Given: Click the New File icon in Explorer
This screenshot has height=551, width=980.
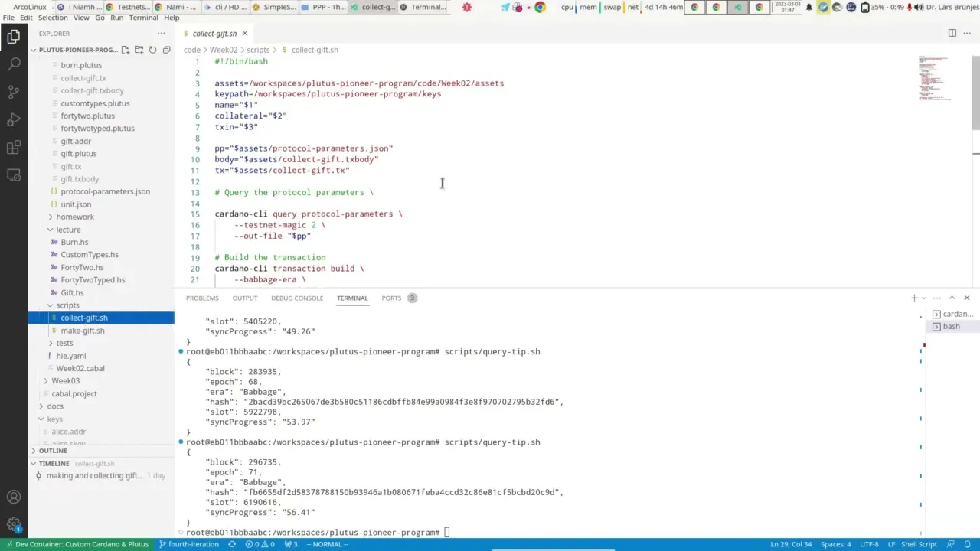Looking at the screenshot, I should point(125,49).
